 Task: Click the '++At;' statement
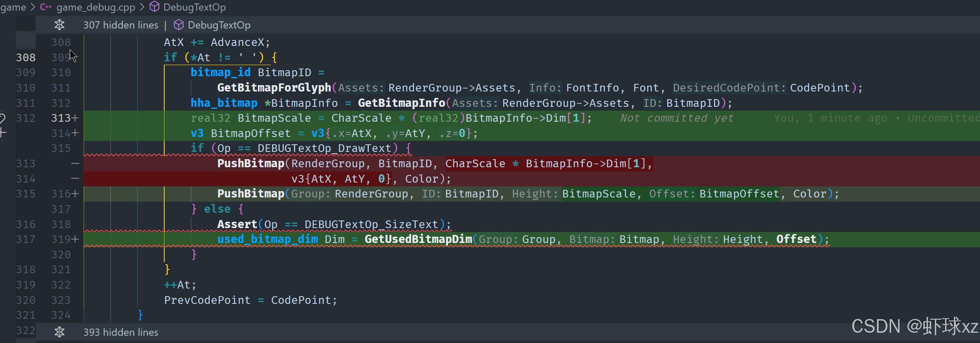click(180, 285)
